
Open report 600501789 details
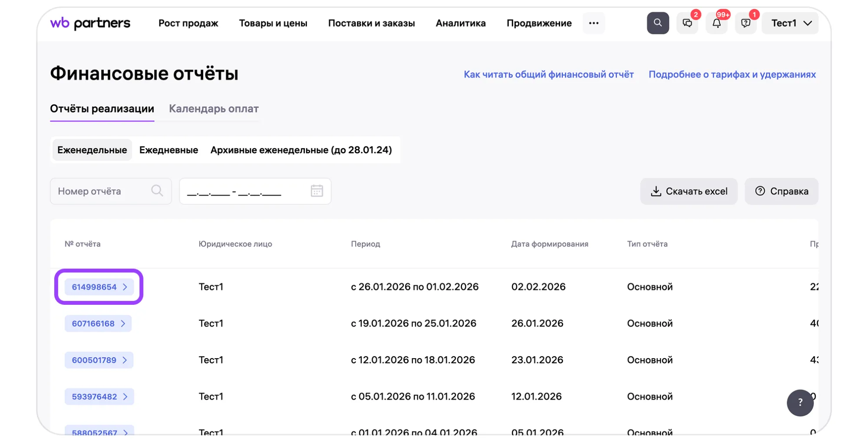coord(99,360)
